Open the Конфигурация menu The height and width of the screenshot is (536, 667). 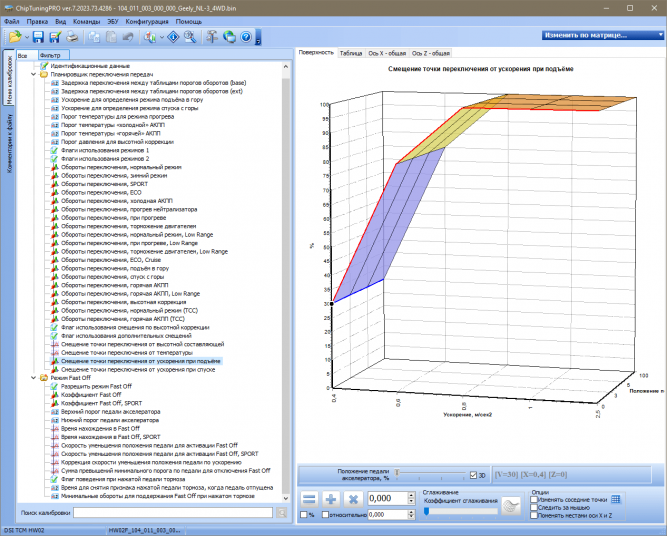(x=147, y=21)
